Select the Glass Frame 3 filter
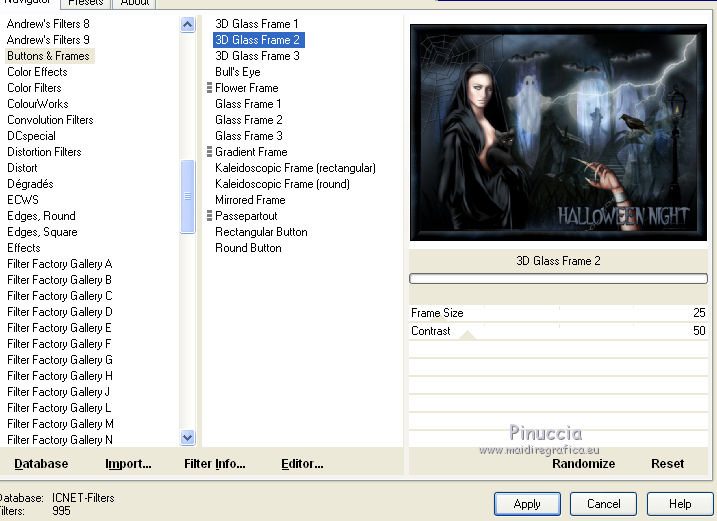Screen dimensions: 717x521 (249, 136)
